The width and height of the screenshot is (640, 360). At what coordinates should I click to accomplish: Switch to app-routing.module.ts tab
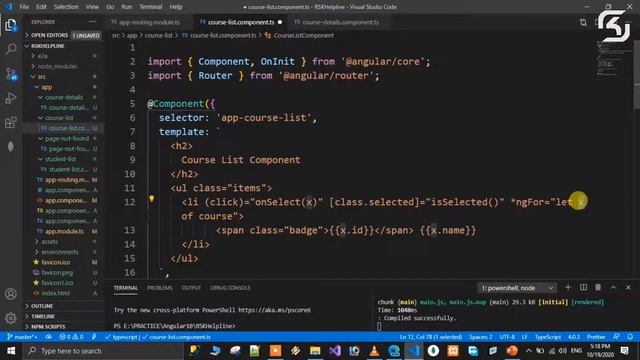point(149,22)
